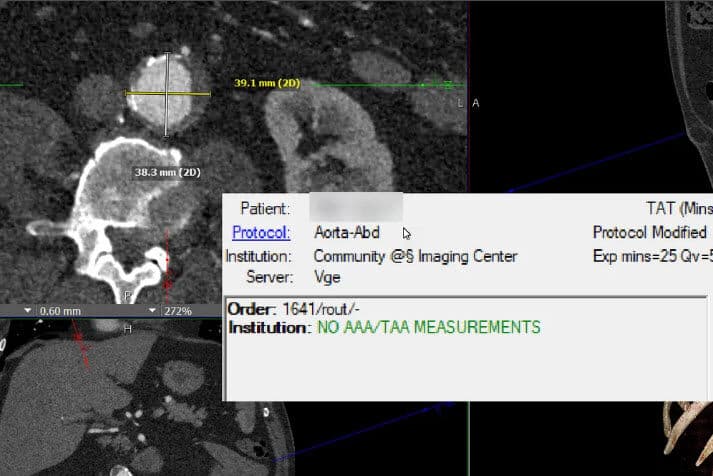
Task: Select the 39.1 mm (2D) measurement label
Action: coord(267,83)
